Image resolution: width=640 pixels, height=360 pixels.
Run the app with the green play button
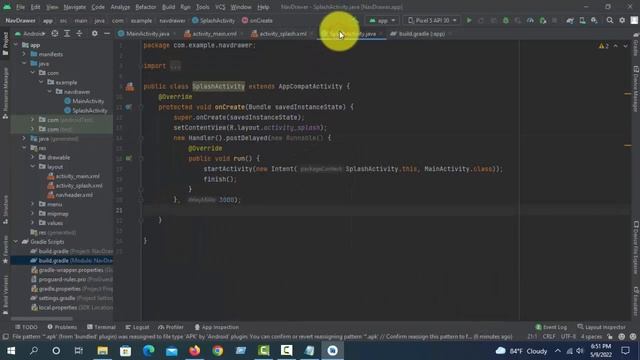(x=469, y=20)
